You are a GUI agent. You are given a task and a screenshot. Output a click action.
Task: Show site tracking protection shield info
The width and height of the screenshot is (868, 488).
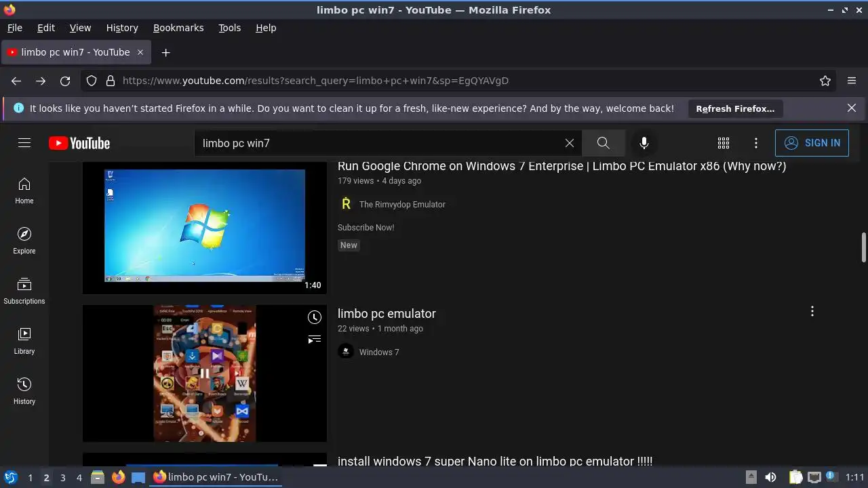(92, 81)
